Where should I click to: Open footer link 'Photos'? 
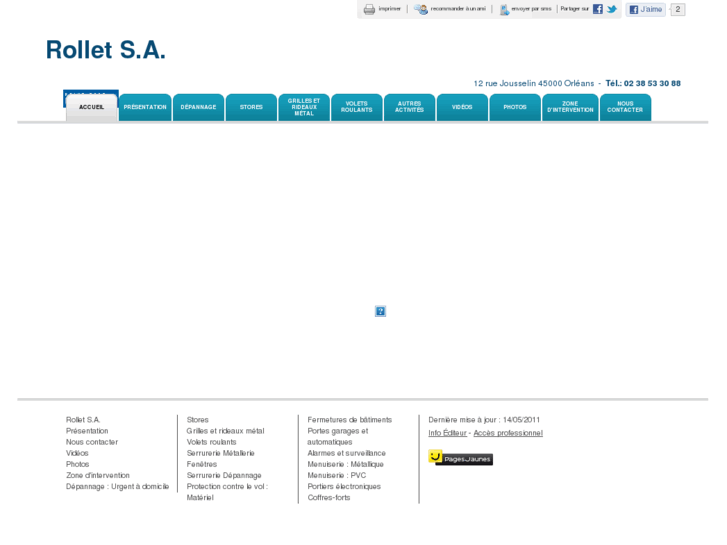[x=77, y=464]
